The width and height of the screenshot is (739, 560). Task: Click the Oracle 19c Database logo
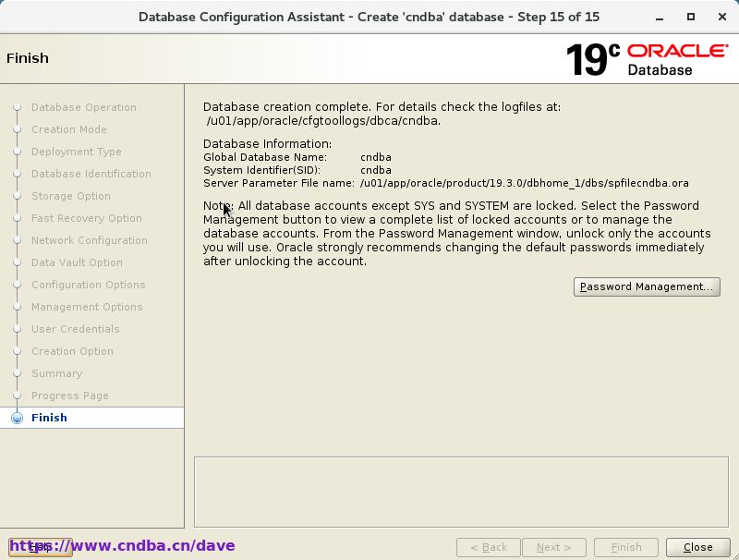(x=647, y=59)
